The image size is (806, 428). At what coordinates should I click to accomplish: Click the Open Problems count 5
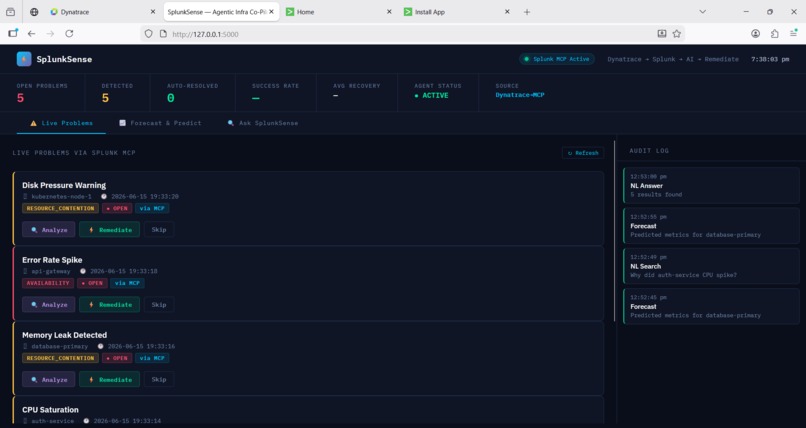21,98
